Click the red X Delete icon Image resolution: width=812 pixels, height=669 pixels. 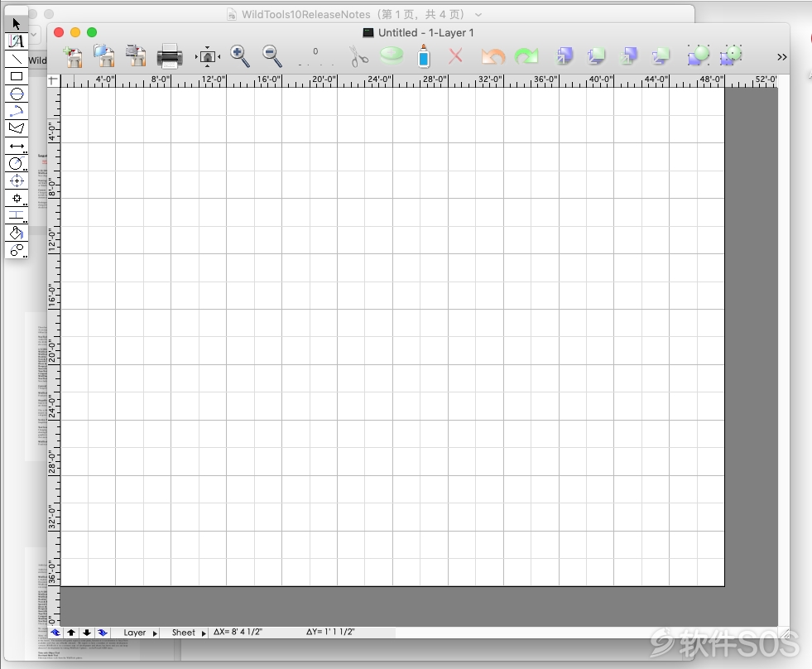pyautogui.click(x=455, y=55)
